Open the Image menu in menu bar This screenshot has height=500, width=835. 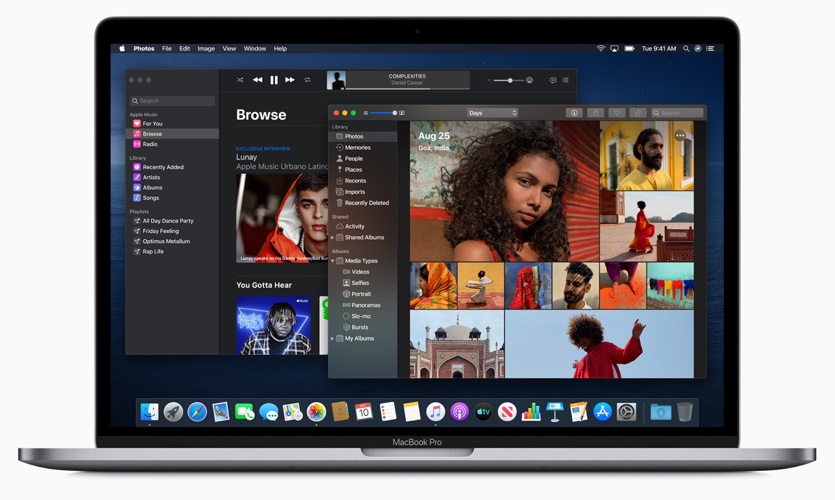click(x=206, y=48)
